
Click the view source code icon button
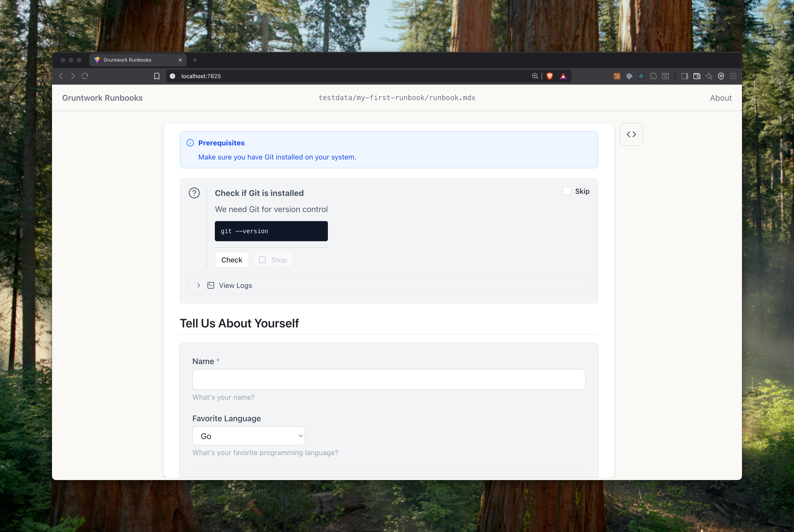631,134
